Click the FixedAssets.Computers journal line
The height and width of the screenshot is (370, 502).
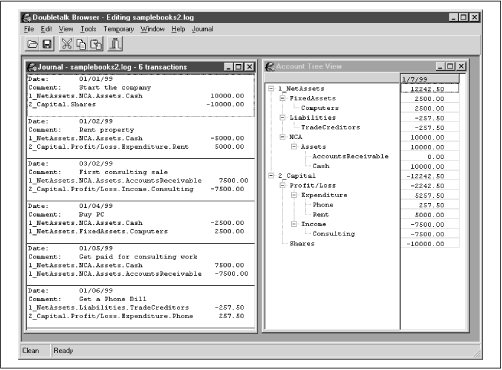[x=136, y=231]
